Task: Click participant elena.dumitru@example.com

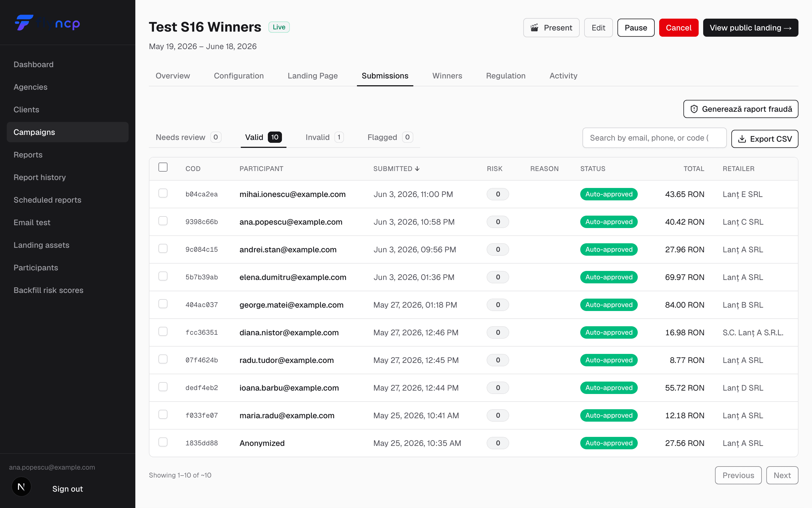Action: click(293, 277)
